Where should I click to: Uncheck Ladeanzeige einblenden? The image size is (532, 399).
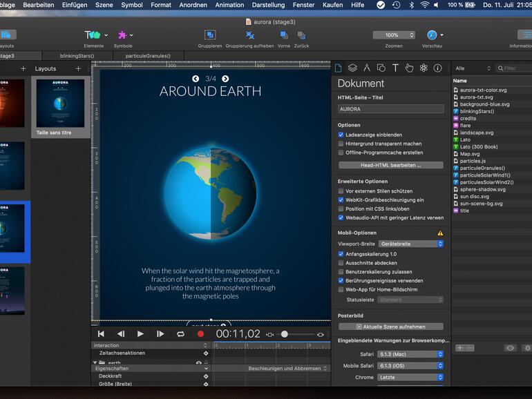click(341, 135)
